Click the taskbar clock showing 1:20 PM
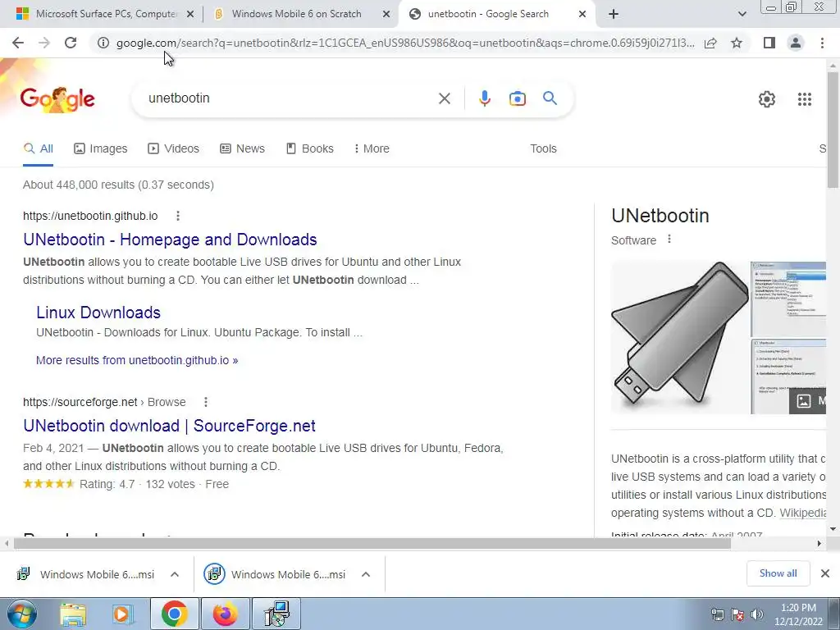The width and height of the screenshot is (840, 630). (797, 614)
